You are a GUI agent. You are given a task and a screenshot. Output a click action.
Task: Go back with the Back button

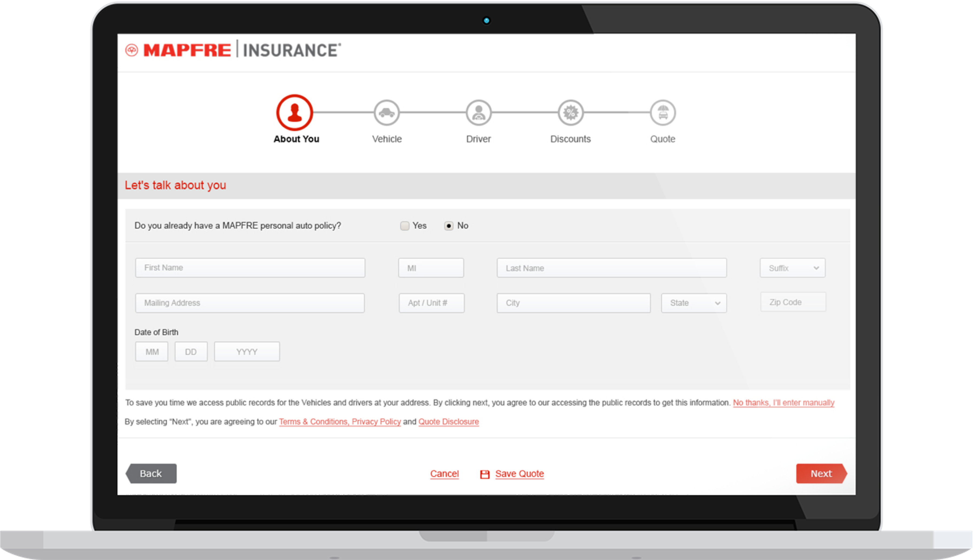point(151,473)
